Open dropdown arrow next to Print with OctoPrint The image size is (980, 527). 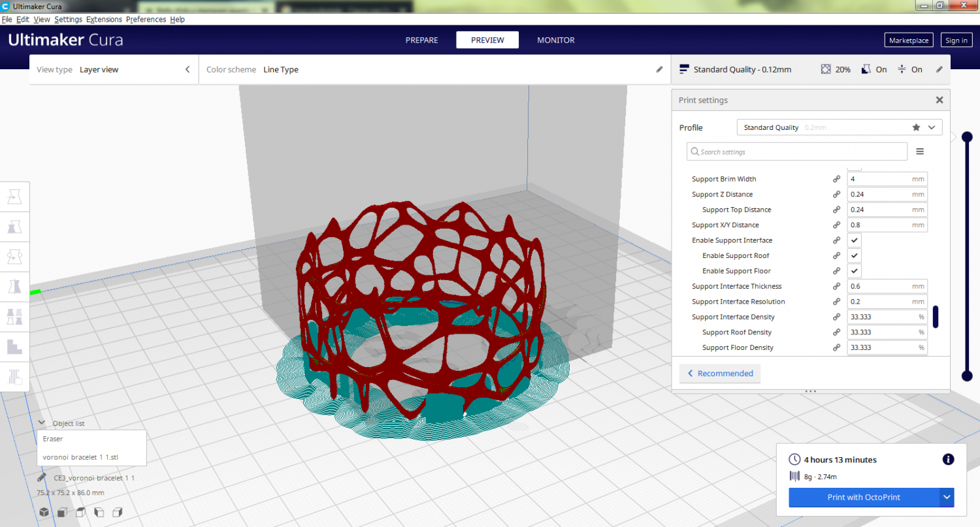[947, 498]
